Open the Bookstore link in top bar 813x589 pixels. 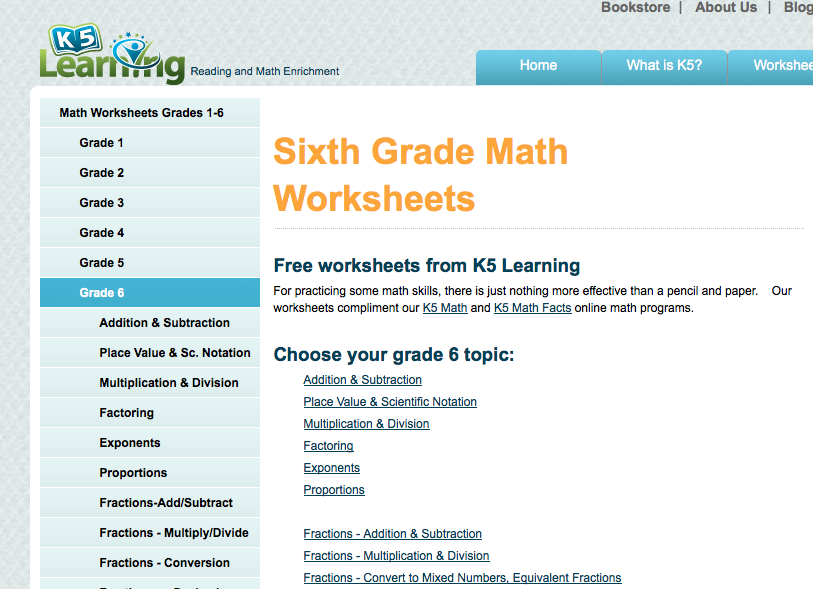[636, 7]
